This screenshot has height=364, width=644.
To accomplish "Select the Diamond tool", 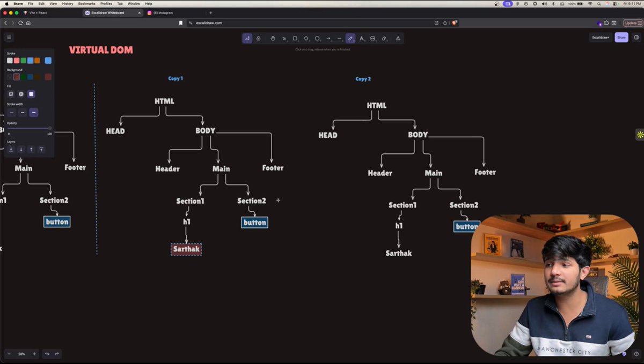I will click(x=306, y=38).
